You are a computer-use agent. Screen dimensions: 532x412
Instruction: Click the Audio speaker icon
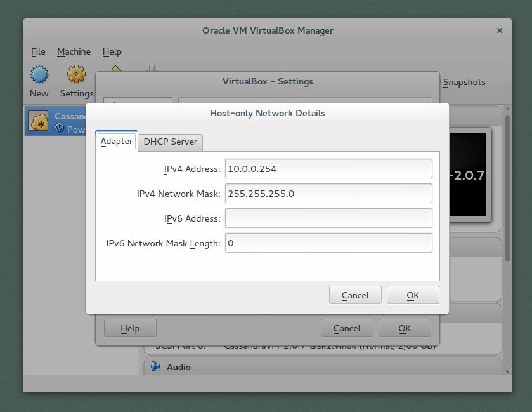[x=155, y=367]
